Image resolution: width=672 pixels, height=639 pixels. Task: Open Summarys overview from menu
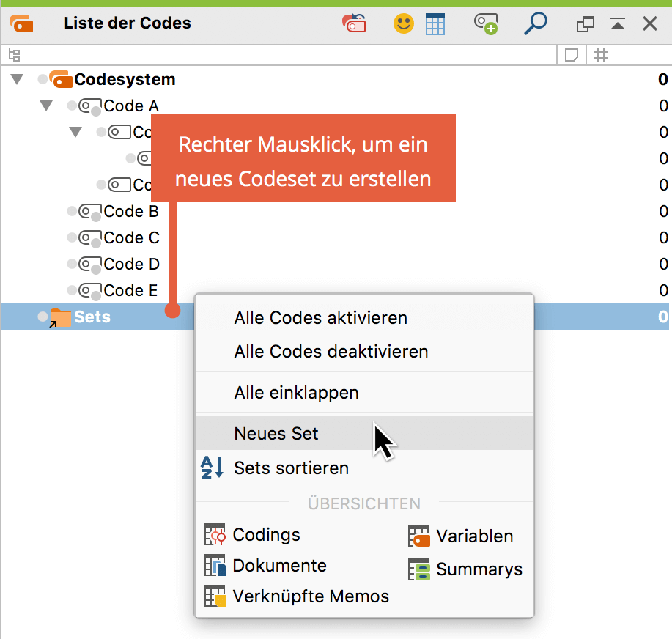[x=479, y=569]
